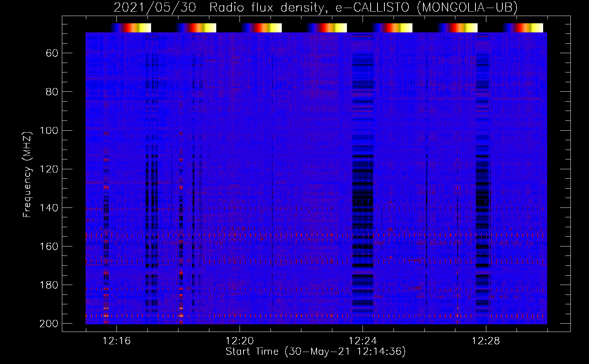Click the last color scale bar above the spectrogram
Screen dimensions: 589x364
(x=523, y=28)
